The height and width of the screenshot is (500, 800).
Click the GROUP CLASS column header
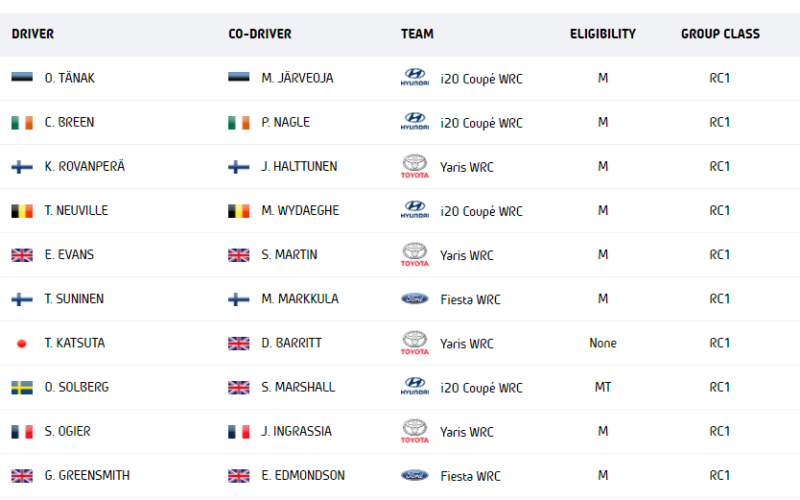tap(720, 34)
